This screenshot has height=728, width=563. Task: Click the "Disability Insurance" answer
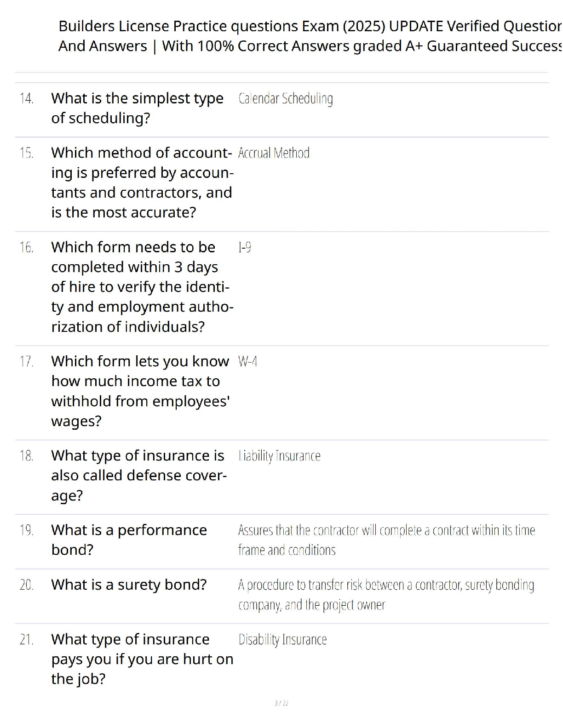click(x=282, y=640)
